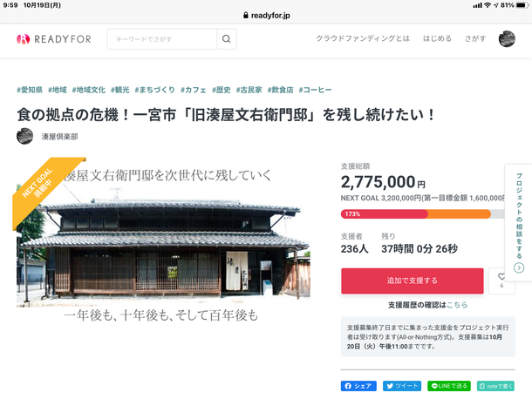Click the 追加で支援する button

point(412,281)
